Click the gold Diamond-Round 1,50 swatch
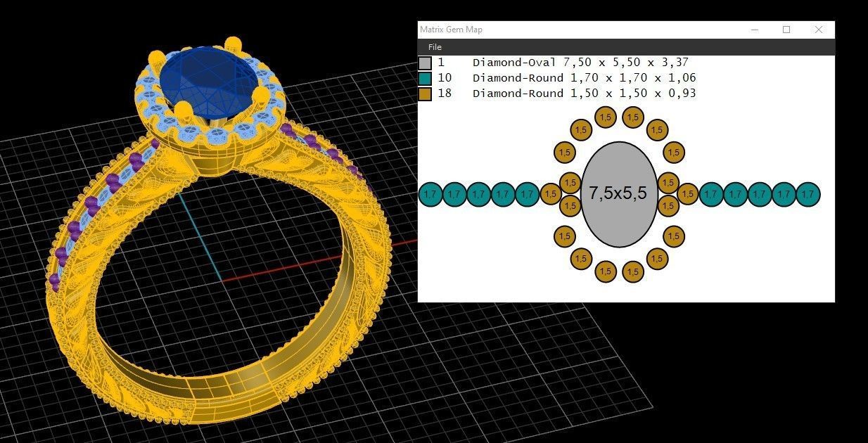The width and height of the screenshot is (868, 443). 425,94
